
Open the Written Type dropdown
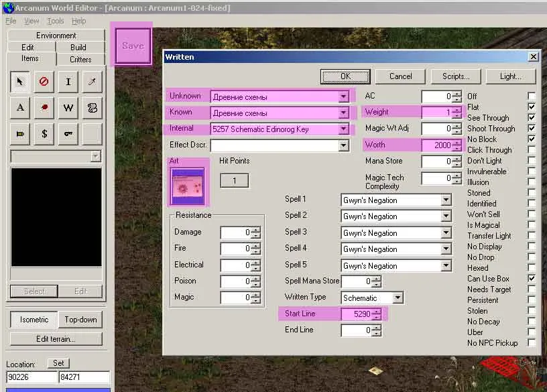(x=398, y=298)
